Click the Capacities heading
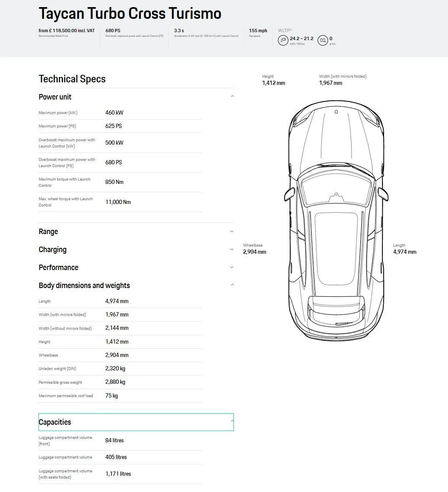This screenshot has height=492, width=448. point(55,422)
